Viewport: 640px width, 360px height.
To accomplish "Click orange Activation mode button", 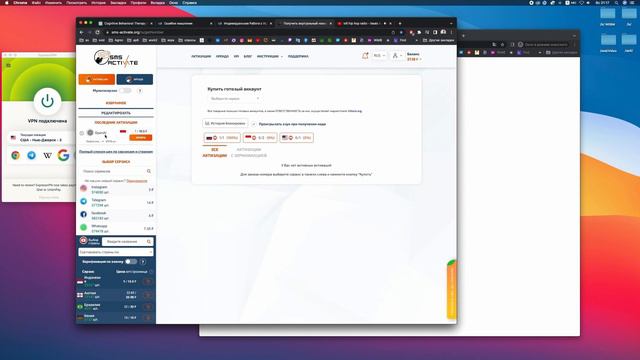I will 97,79.
